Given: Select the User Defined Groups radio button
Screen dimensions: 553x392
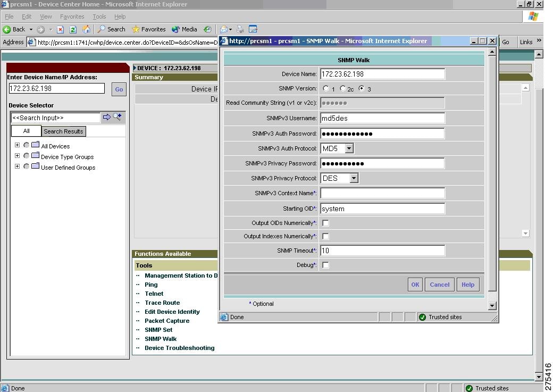Looking at the screenshot, I should [x=27, y=166].
